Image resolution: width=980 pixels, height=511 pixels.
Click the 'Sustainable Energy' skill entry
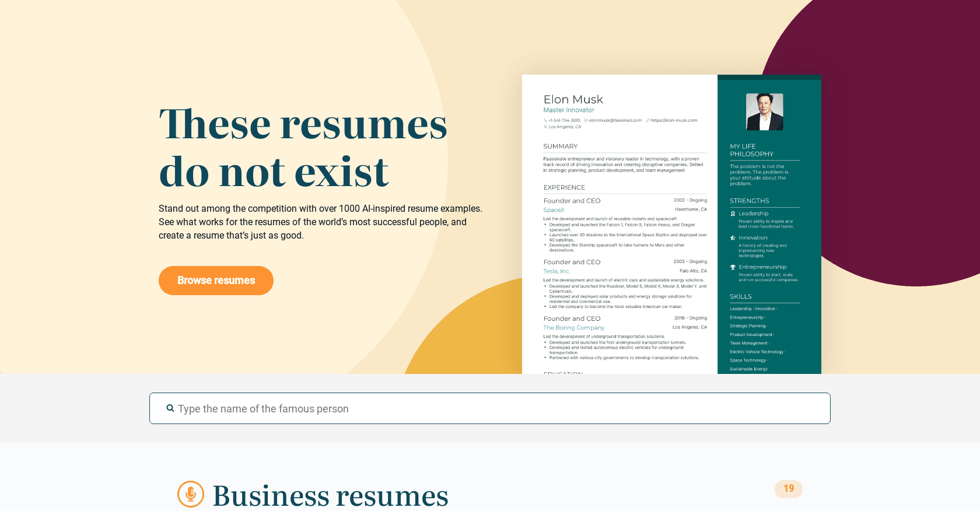tap(748, 369)
